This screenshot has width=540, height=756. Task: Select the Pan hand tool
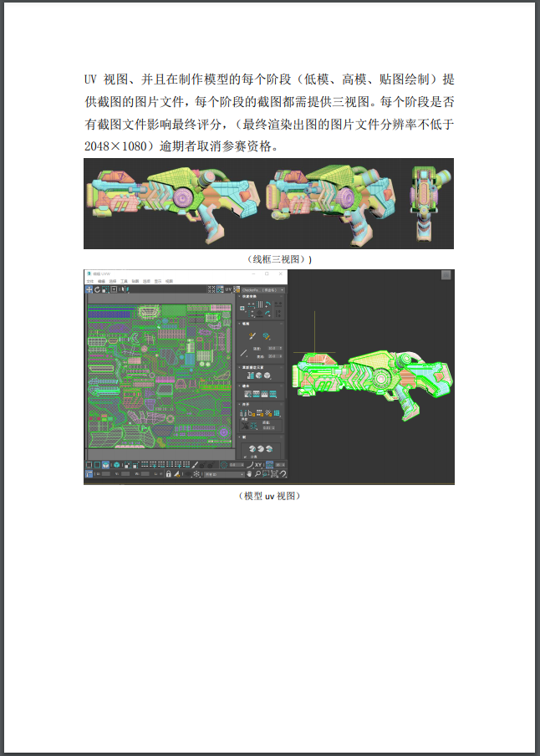click(248, 474)
